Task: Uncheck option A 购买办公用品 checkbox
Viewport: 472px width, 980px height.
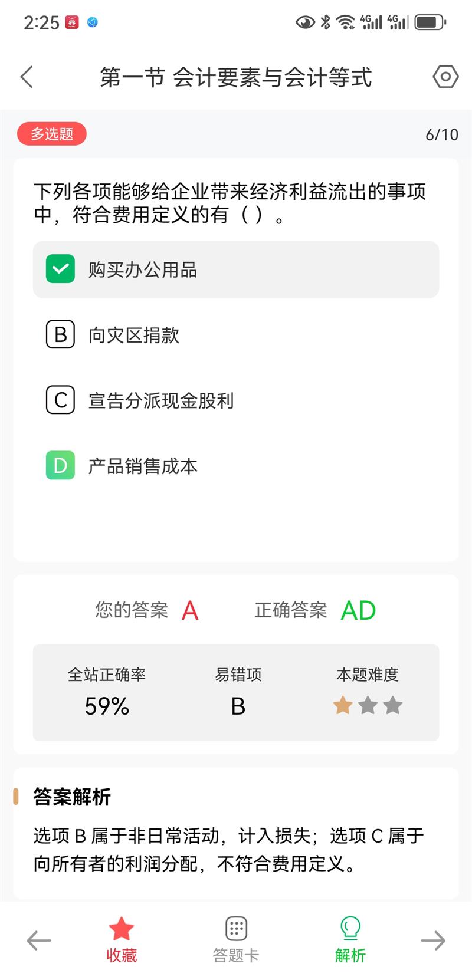Action: point(60,269)
